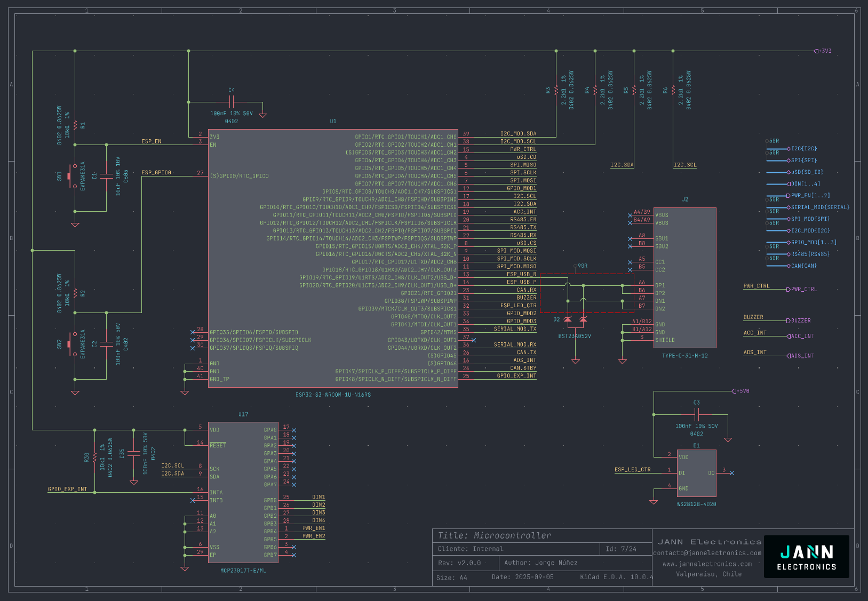
Task: Click the R30 resistor reference
Action: [x=86, y=457]
